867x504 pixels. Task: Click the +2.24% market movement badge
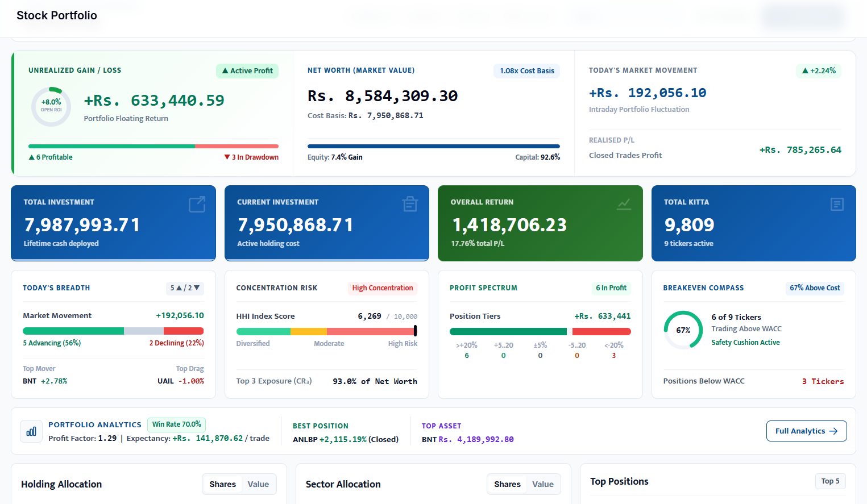click(x=819, y=71)
